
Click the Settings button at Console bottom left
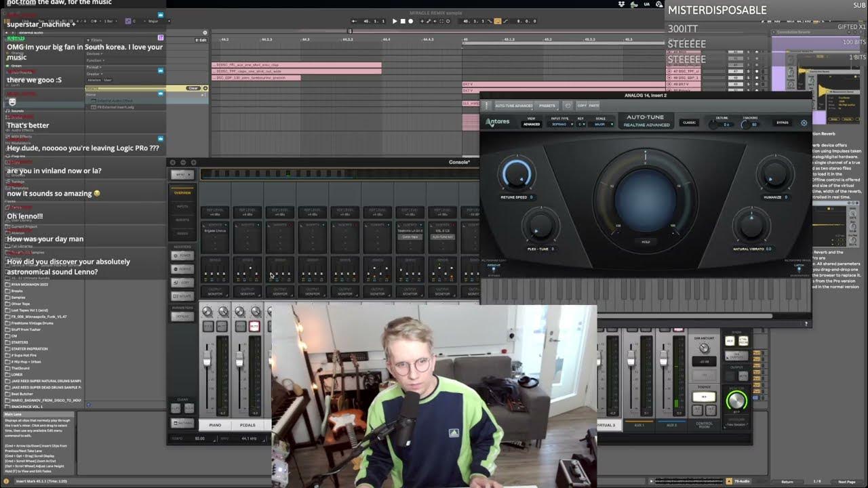(182, 423)
